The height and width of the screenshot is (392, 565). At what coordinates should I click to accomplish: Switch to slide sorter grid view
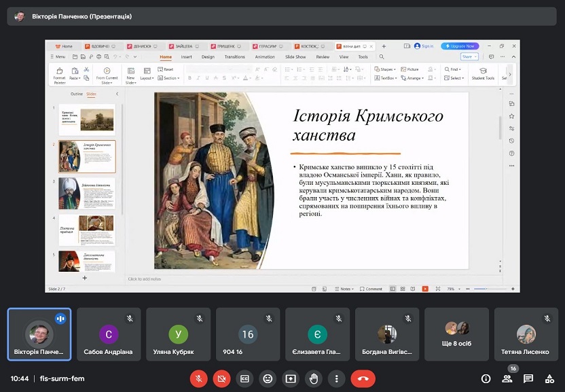click(x=403, y=289)
